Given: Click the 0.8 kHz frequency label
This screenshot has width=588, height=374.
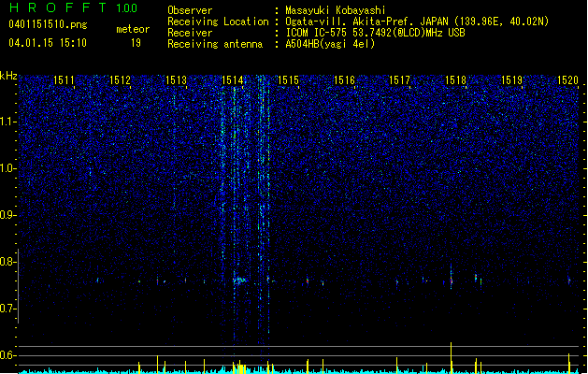Looking at the screenshot, I should [x=7, y=262].
